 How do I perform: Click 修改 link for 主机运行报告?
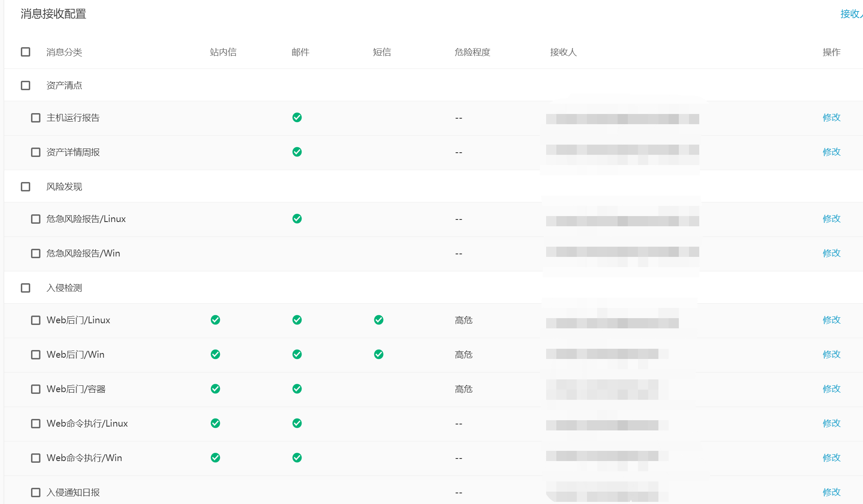pyautogui.click(x=831, y=117)
